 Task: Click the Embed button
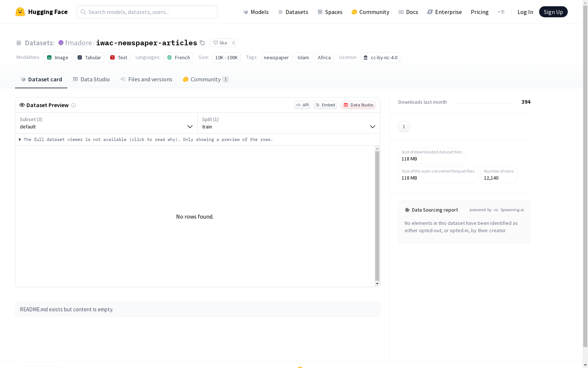325,105
